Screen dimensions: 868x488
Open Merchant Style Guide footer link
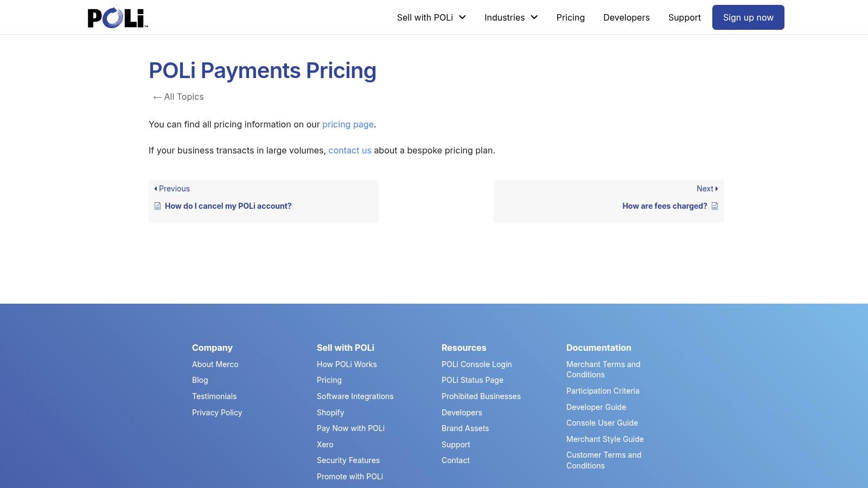click(x=605, y=439)
